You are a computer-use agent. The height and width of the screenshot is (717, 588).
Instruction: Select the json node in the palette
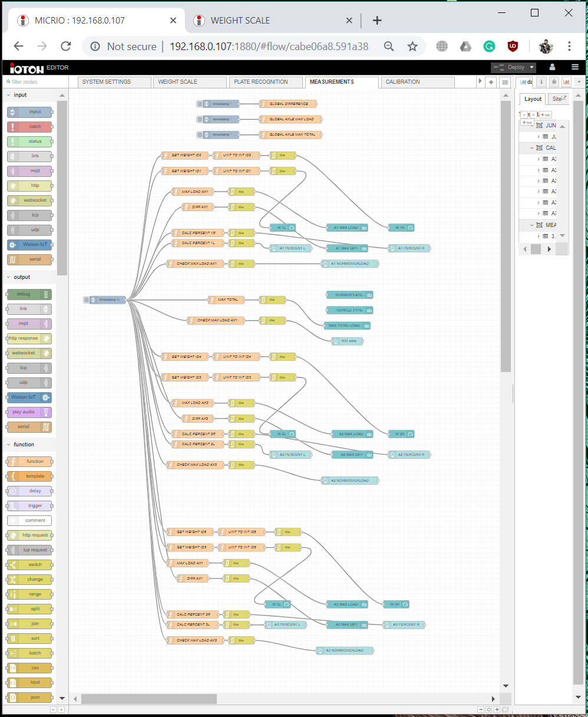[x=29, y=698]
